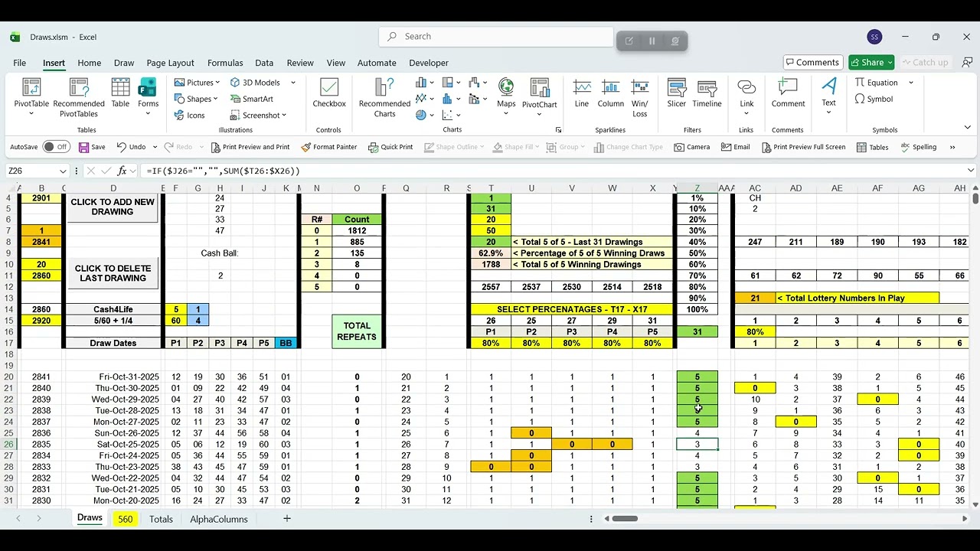The image size is (980, 551).
Task: Click the Quick Print button
Action: (x=390, y=147)
